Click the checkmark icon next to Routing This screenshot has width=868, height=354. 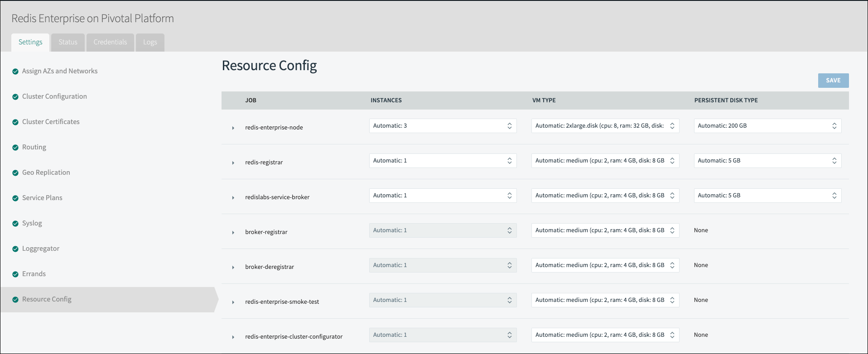[x=15, y=148]
